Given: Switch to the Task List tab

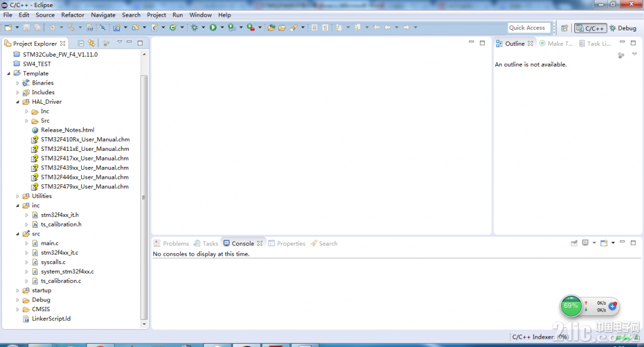Looking at the screenshot, I should coord(595,44).
